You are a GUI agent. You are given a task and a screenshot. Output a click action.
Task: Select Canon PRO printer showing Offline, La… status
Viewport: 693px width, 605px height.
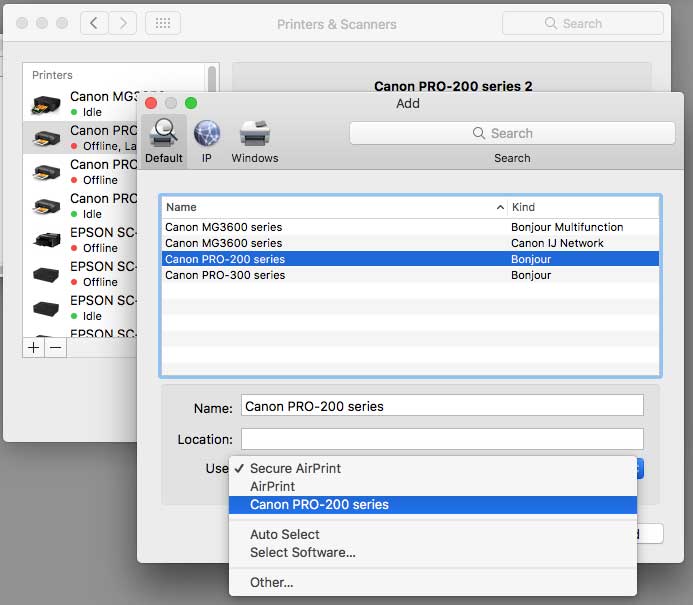click(80, 138)
